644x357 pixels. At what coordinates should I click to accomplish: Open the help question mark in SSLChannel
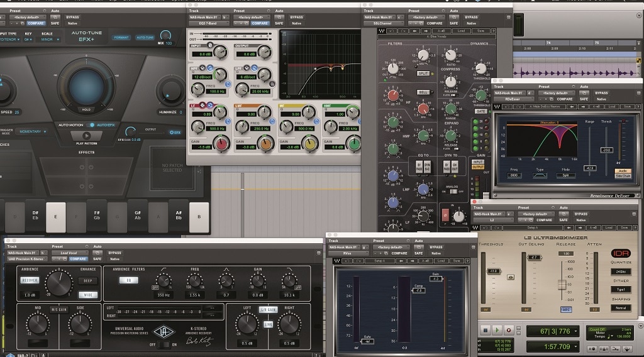(x=493, y=31)
